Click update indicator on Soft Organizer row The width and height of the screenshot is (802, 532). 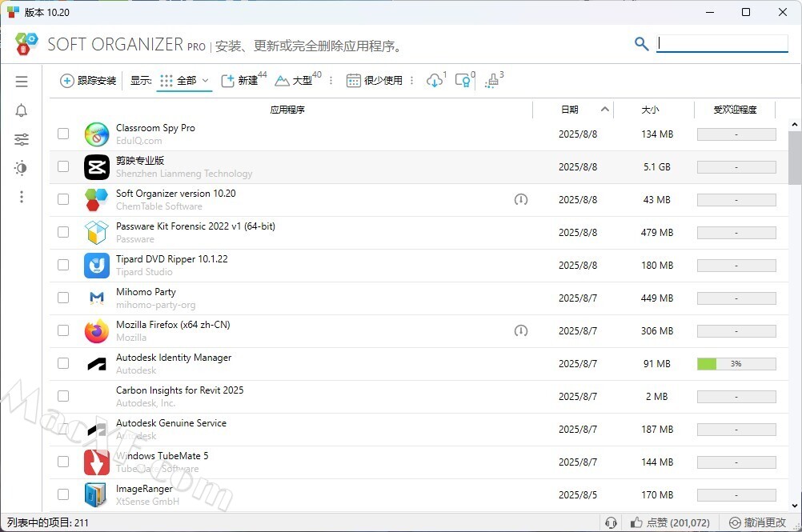pyautogui.click(x=521, y=200)
